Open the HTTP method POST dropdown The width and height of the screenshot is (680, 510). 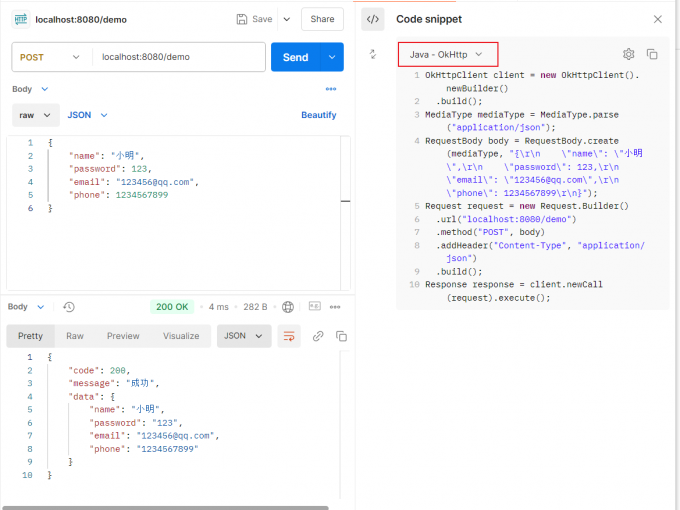[50, 57]
